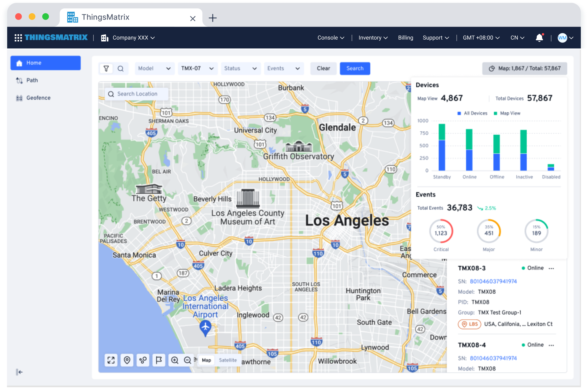Screen dimensions: 588x392
Task: Click the Standby bar in chart
Action: (x=442, y=147)
